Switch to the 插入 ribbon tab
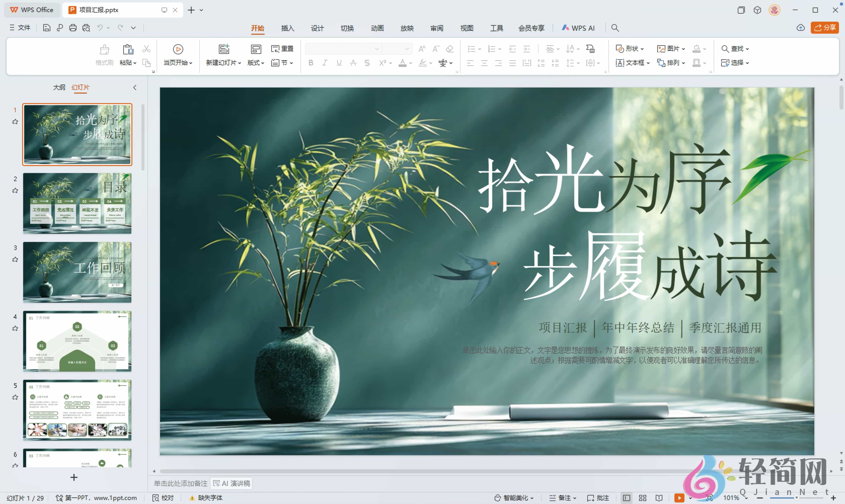Viewport: 845px width, 504px height. coord(287,28)
